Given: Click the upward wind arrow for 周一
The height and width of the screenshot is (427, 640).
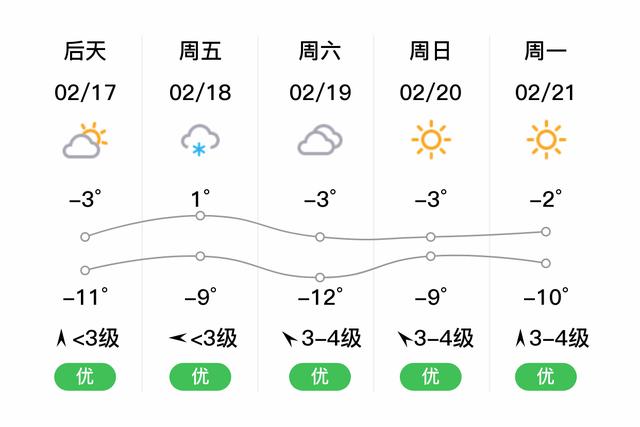Looking at the screenshot, I should point(520,338).
